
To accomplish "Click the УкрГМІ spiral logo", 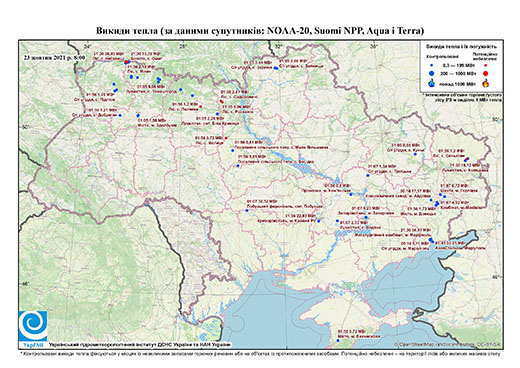I will [x=33, y=325].
